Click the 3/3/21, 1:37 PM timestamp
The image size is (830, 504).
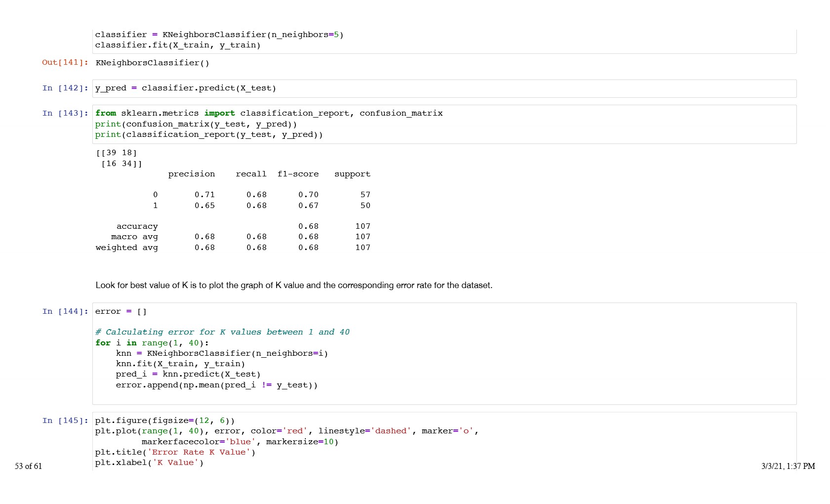pyautogui.click(x=788, y=466)
